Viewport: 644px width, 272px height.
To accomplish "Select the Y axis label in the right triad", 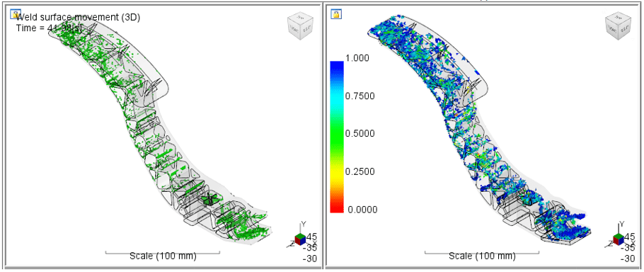I will pyautogui.click(x=622, y=224).
